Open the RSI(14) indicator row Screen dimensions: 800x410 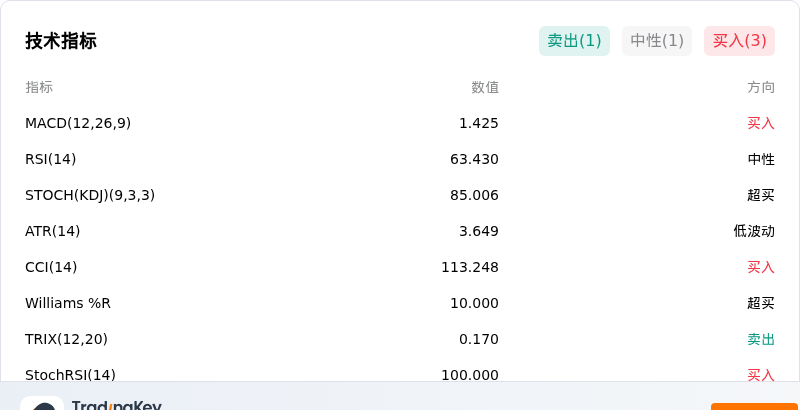click(399, 160)
